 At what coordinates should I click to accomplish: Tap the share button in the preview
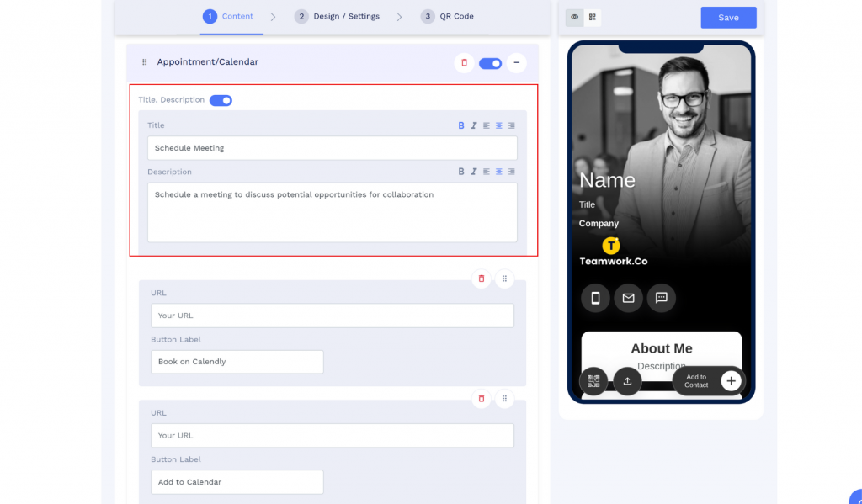click(627, 381)
